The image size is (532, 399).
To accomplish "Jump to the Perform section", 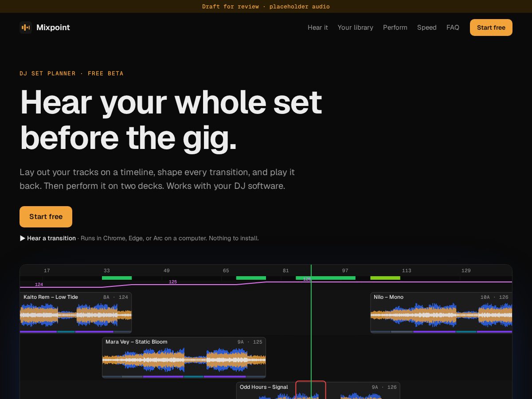I will [x=395, y=27].
